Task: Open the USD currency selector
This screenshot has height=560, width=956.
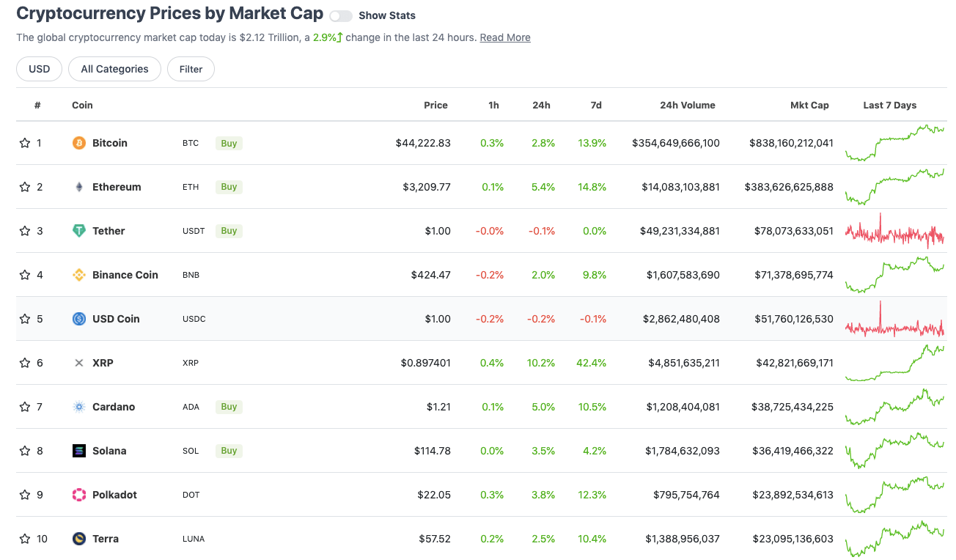Action: (x=40, y=69)
